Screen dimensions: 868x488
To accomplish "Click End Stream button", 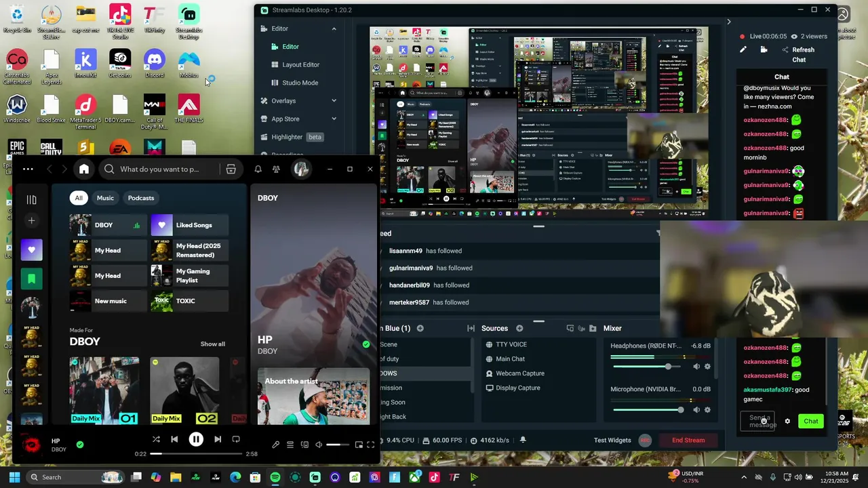I will tap(688, 440).
